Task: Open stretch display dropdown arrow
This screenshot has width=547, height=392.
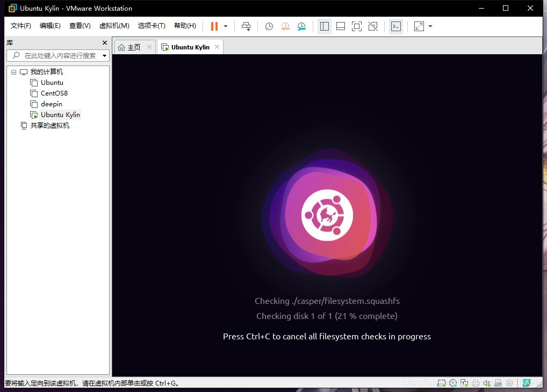Action: (x=430, y=26)
